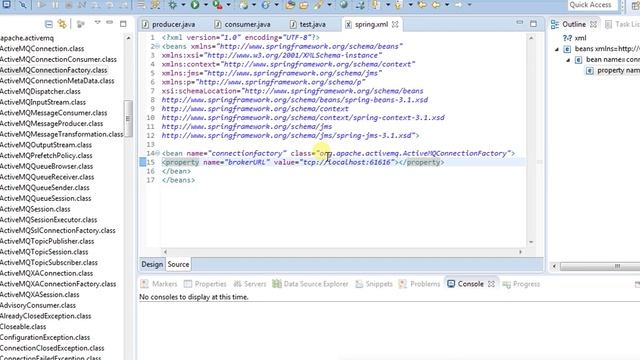Click the Resume play icon in the debug toolbar
The width and height of the screenshot is (640, 360).
tap(41, 5)
